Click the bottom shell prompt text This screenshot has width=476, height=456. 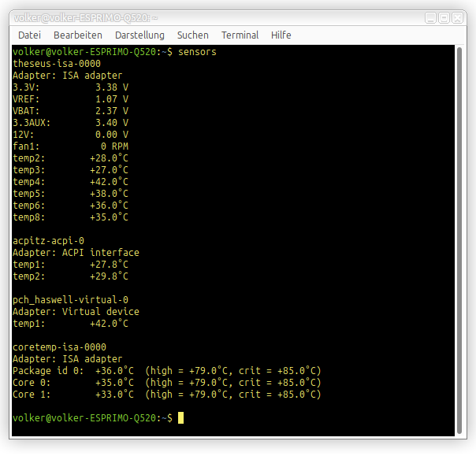92,418
